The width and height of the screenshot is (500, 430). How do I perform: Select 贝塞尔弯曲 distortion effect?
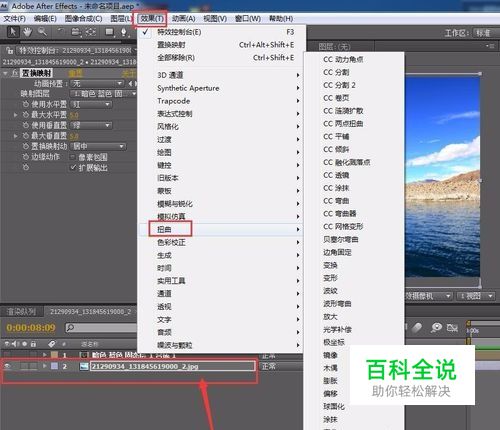[354, 239]
